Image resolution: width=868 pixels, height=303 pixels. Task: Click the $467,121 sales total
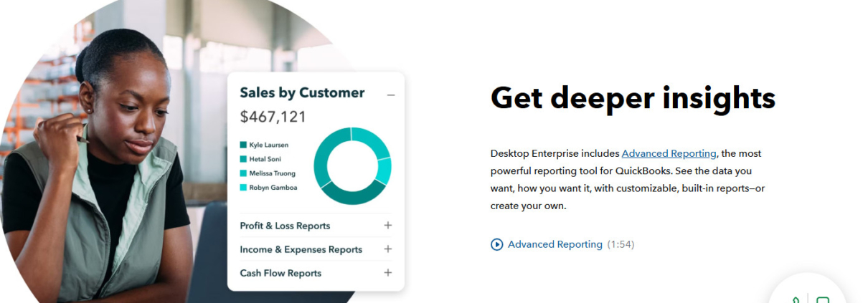(x=273, y=117)
